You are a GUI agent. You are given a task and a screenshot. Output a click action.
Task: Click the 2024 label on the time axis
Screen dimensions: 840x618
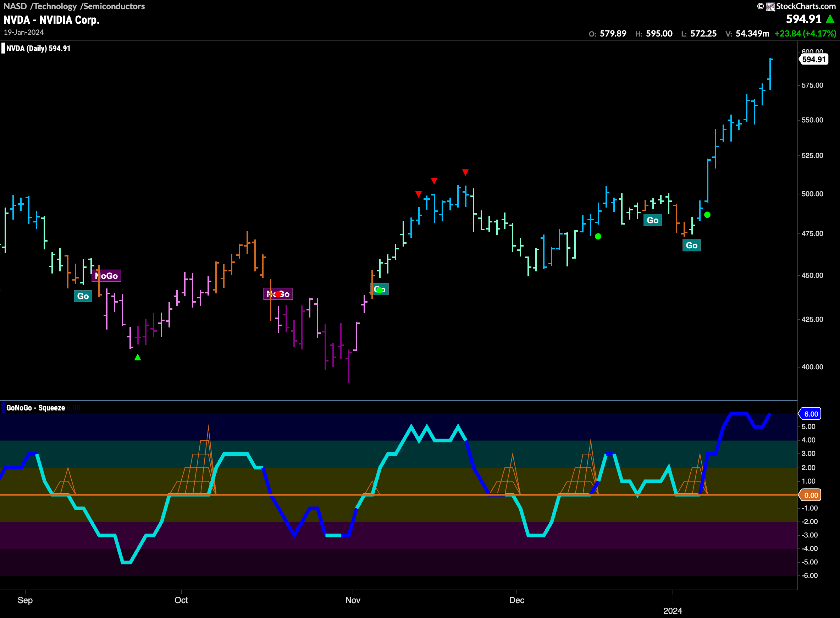pos(673,611)
